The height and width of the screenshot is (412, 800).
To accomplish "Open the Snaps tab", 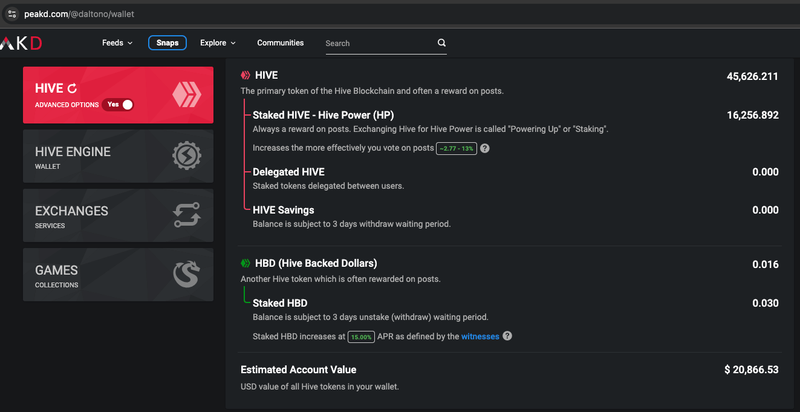I will 166,43.
